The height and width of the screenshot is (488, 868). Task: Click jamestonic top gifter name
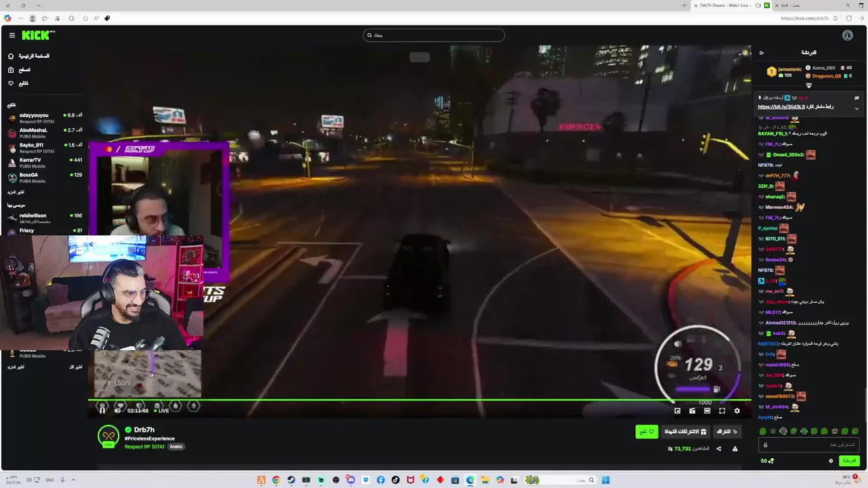click(790, 69)
